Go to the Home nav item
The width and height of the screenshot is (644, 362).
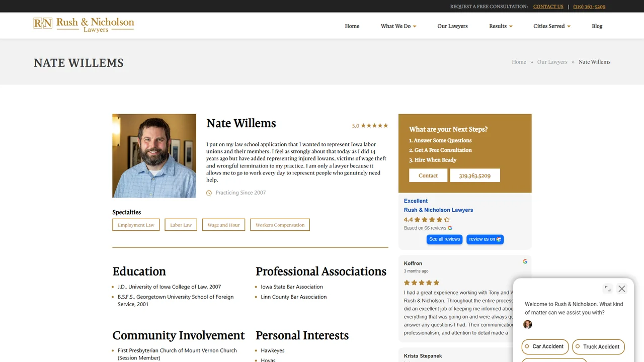point(352,26)
